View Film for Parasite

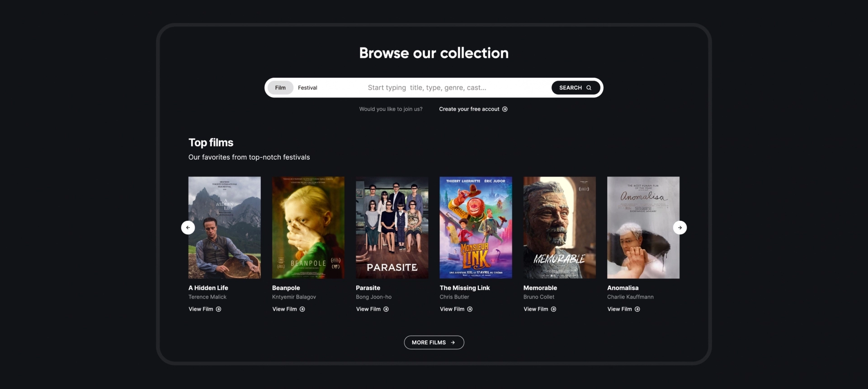pyautogui.click(x=372, y=309)
